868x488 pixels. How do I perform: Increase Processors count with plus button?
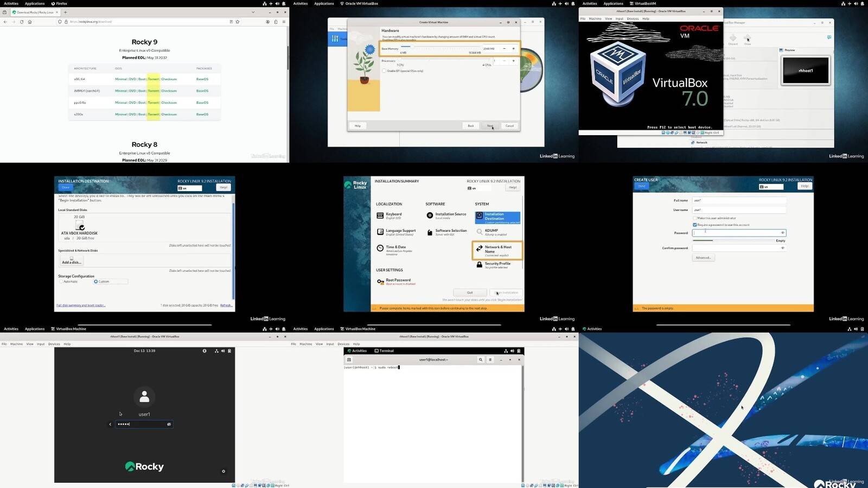pos(513,61)
